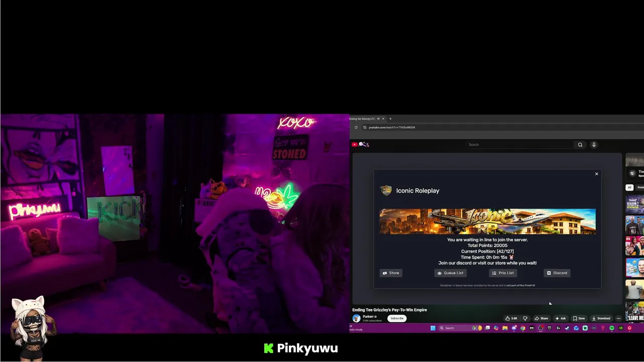Click the Parkerr channel name

pyautogui.click(x=368, y=316)
